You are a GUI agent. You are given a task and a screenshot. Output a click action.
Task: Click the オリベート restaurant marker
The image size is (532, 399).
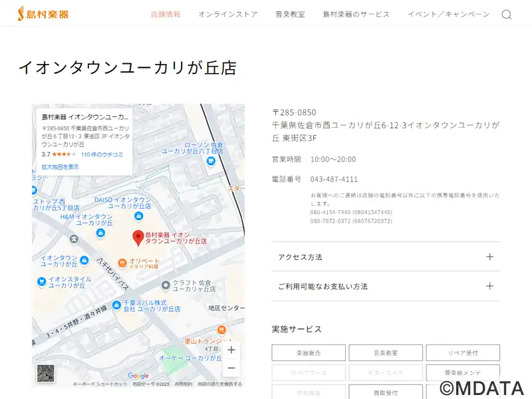click(x=122, y=263)
